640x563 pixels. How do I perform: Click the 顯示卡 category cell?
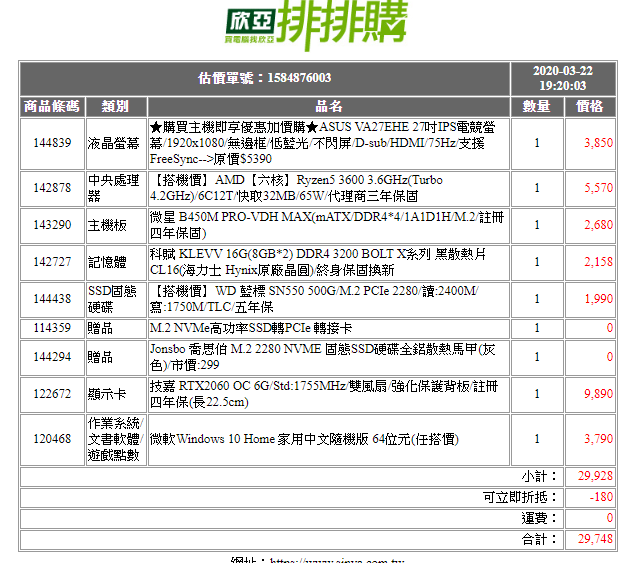(116, 394)
